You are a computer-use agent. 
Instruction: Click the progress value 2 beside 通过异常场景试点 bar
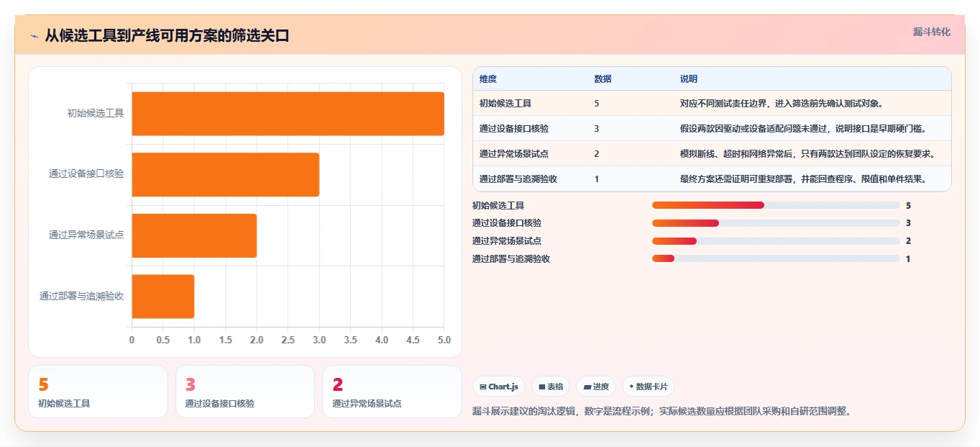click(908, 241)
